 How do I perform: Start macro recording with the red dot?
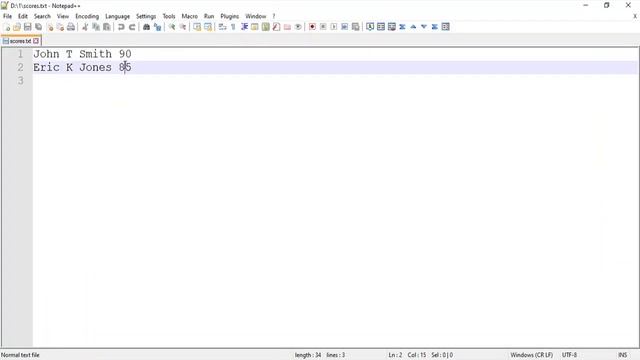(x=312, y=27)
